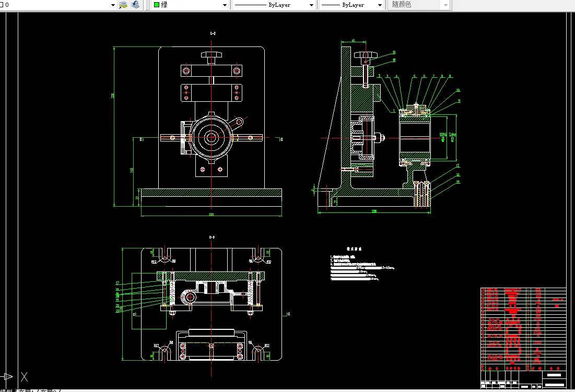Select the D-D section view label

pyautogui.click(x=212, y=237)
